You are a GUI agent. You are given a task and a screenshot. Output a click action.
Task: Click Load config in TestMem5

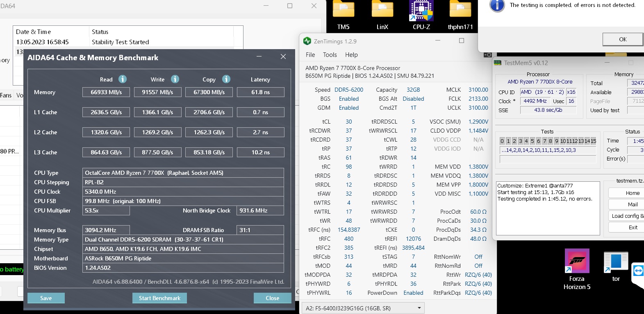[626, 216]
